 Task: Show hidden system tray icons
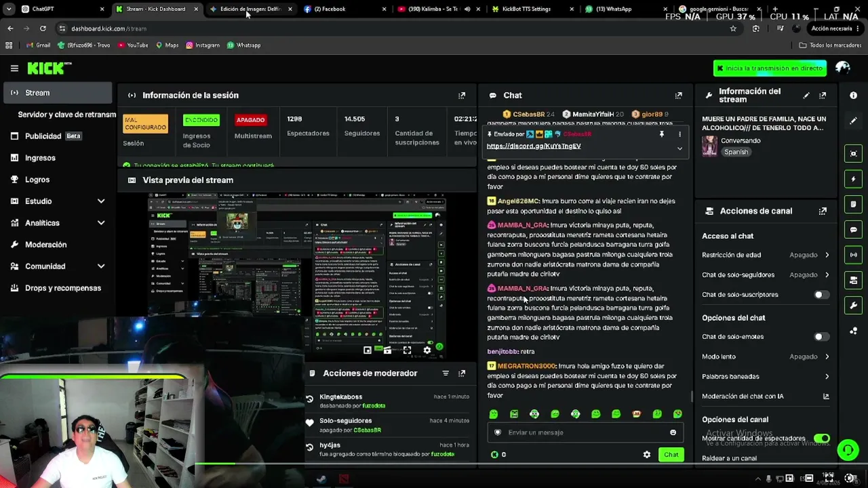(759, 479)
